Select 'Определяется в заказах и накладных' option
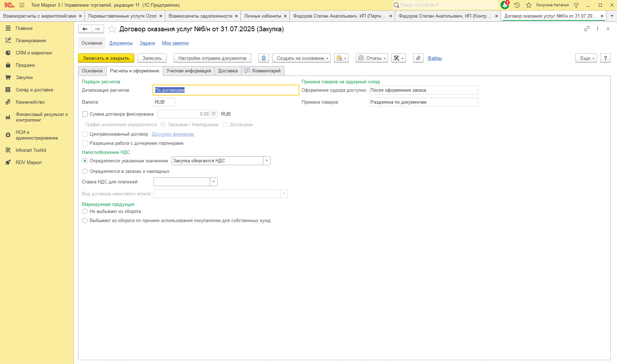617x364 pixels. point(85,171)
